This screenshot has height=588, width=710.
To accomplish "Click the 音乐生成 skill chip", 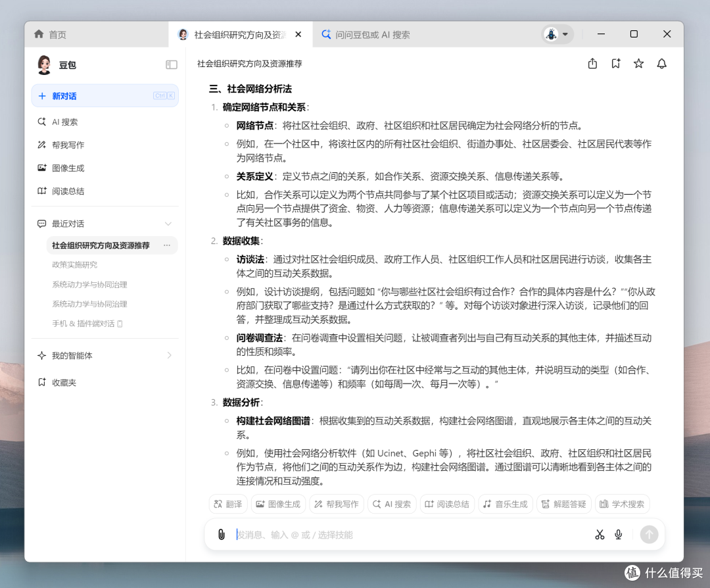I will pyautogui.click(x=506, y=504).
